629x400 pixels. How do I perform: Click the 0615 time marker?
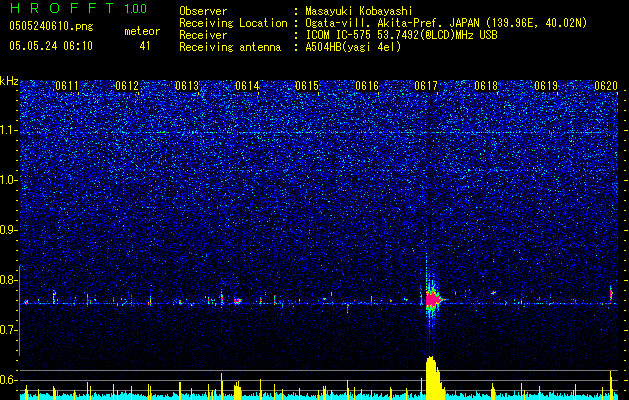(x=307, y=86)
